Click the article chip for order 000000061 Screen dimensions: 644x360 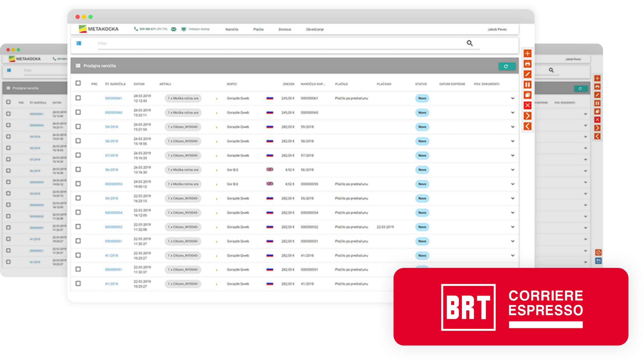tap(183, 98)
